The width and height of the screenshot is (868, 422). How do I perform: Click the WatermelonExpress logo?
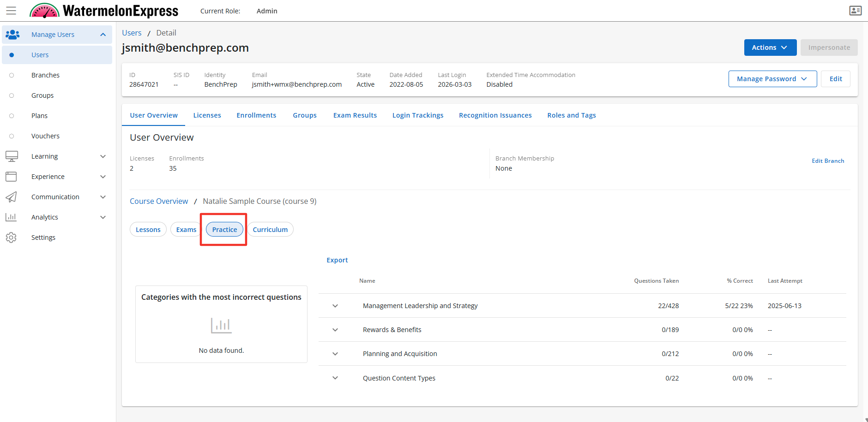pos(104,11)
